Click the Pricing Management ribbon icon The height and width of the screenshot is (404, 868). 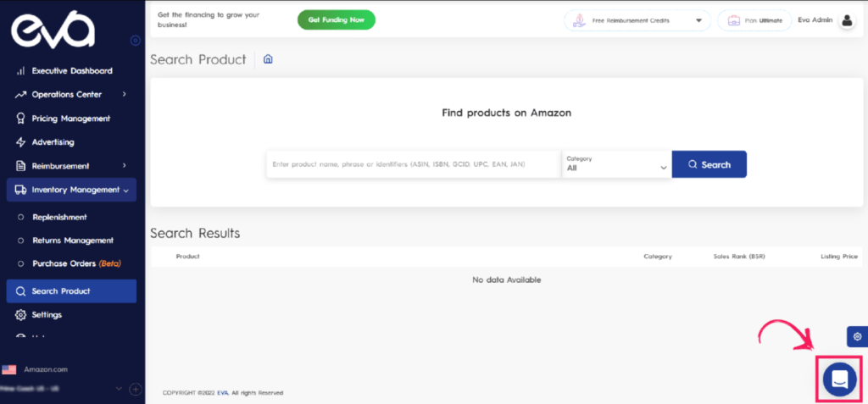tap(20, 119)
